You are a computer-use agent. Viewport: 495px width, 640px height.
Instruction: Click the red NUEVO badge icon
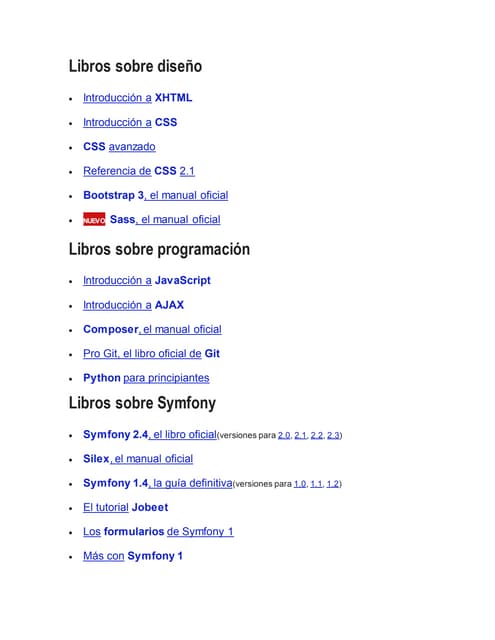coord(94,219)
